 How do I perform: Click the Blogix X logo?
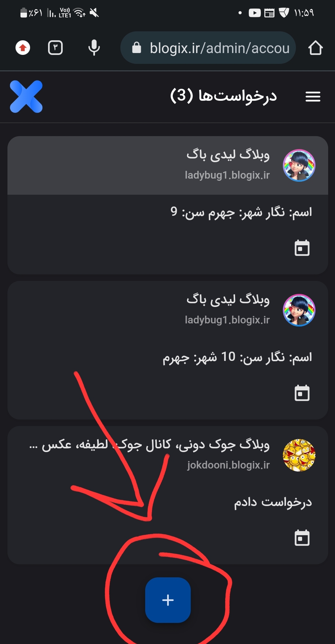26,96
